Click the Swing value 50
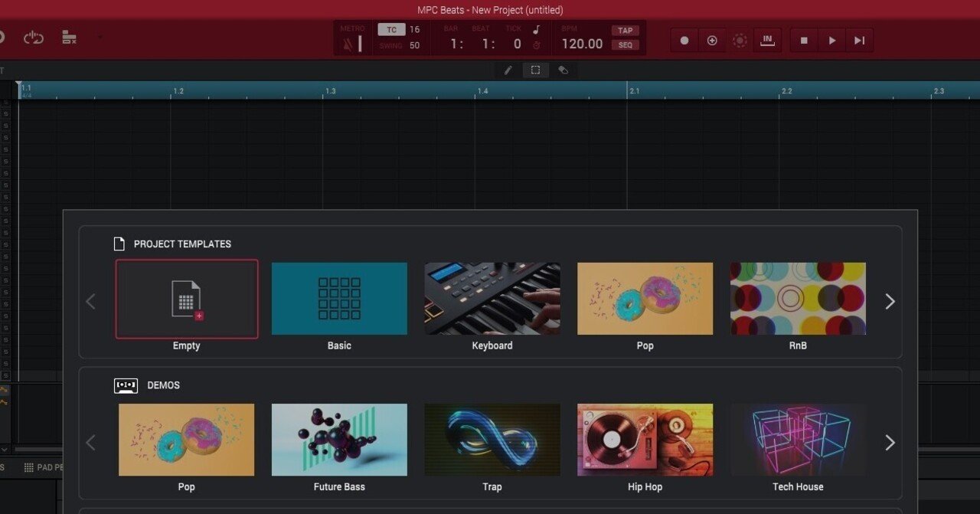980x514 pixels. tap(414, 45)
